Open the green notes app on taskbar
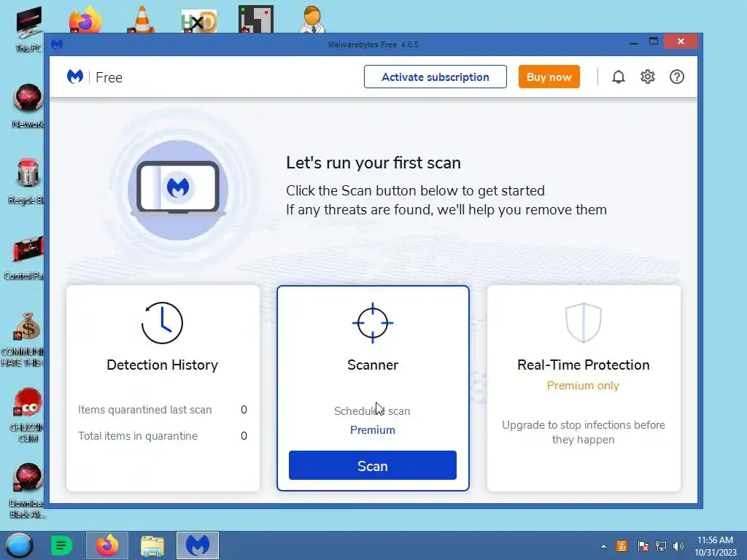 coord(61,545)
